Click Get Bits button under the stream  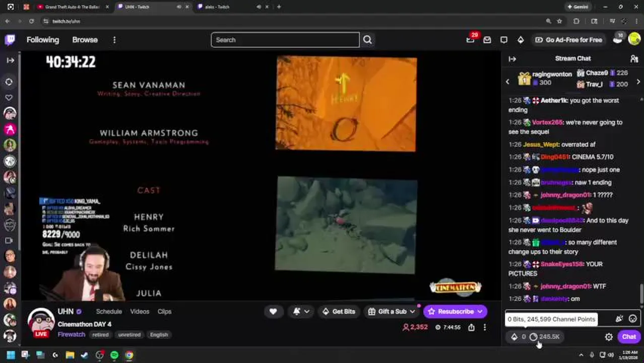(339, 312)
